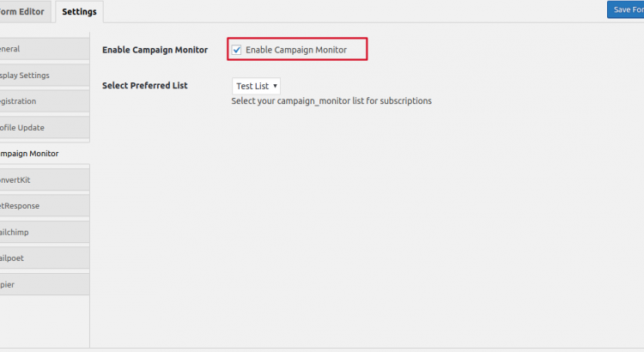Viewport: 644px width, 352px height.
Task: Select the Settings tab
Action: 79,11
